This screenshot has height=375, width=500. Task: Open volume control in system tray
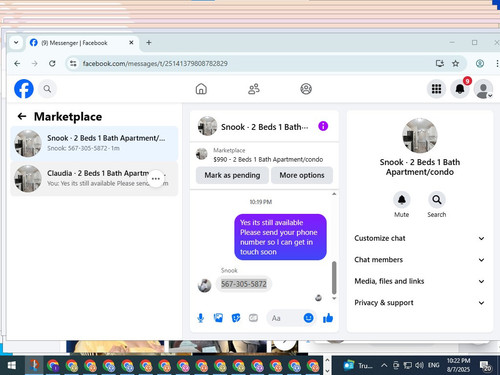point(419,366)
